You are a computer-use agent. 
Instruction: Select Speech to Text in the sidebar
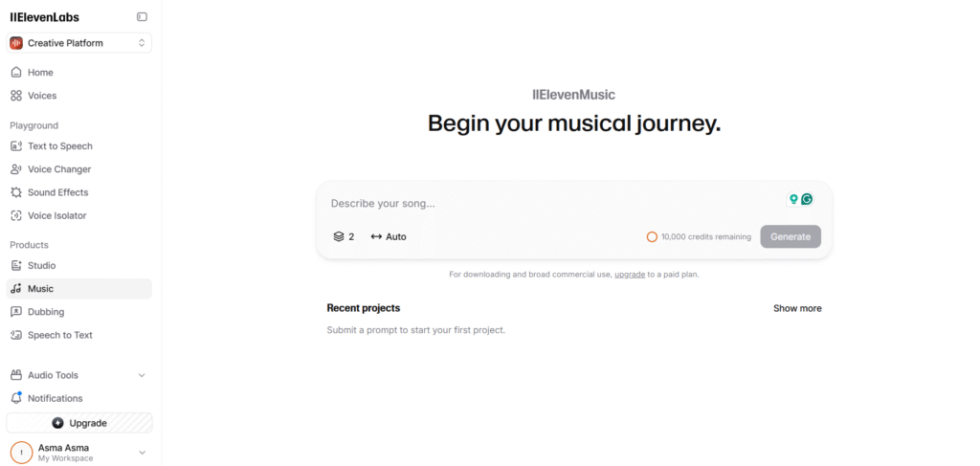click(x=59, y=335)
